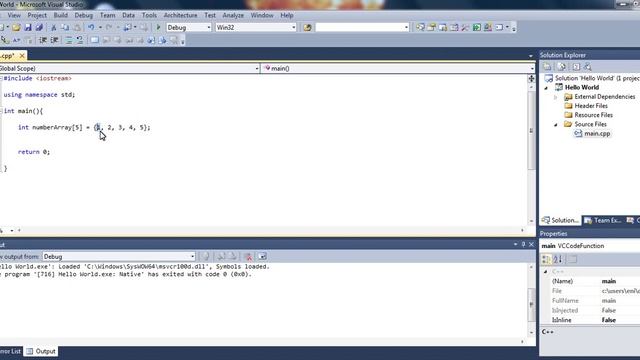Click the IsInline property value False
This screenshot has height=360, width=640.
pyautogui.click(x=609, y=320)
